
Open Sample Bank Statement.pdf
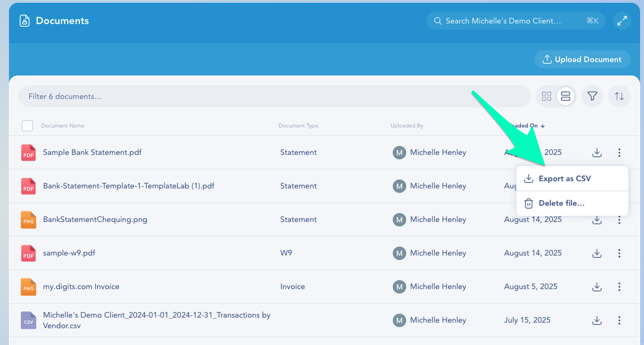pos(92,152)
